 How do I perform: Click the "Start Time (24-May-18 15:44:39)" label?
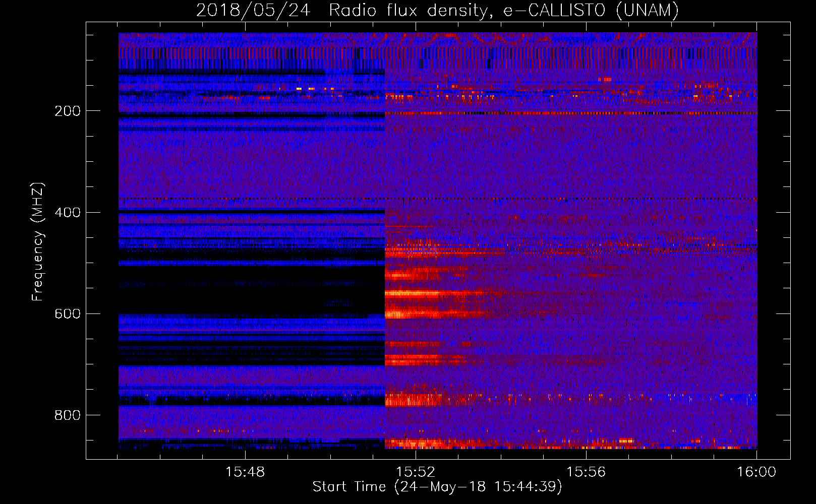coord(437,487)
